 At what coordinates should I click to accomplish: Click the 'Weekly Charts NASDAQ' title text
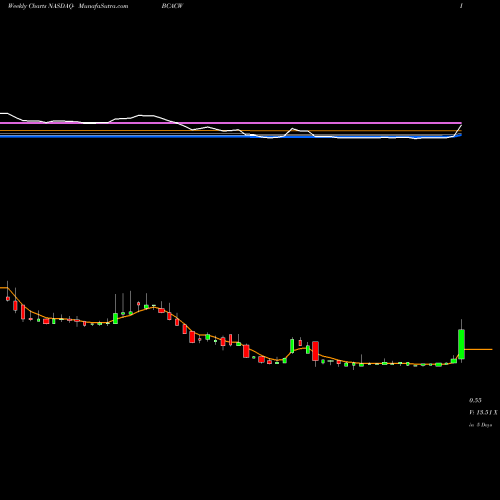[x=40, y=6]
